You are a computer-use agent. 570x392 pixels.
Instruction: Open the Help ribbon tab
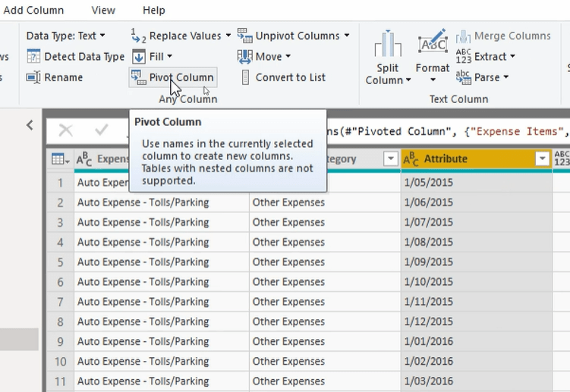[154, 10]
